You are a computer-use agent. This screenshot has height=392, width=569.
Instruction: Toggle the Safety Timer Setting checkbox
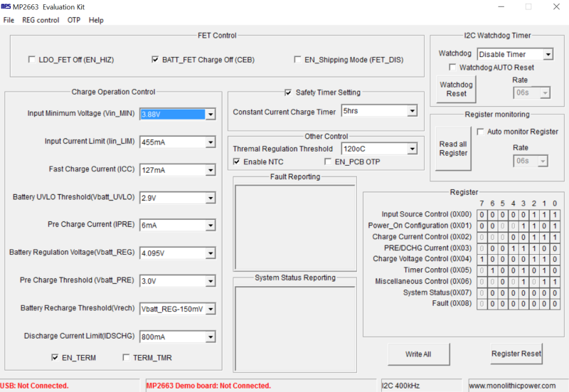click(x=288, y=92)
